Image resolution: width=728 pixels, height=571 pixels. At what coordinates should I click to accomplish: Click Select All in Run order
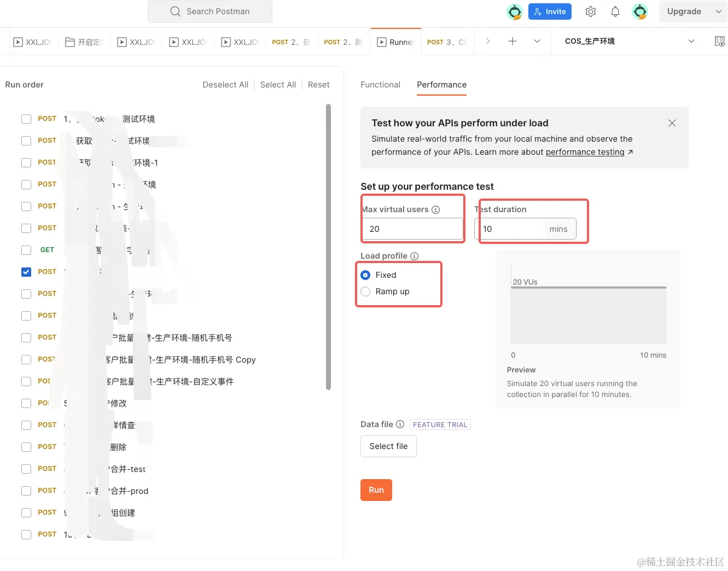click(278, 85)
